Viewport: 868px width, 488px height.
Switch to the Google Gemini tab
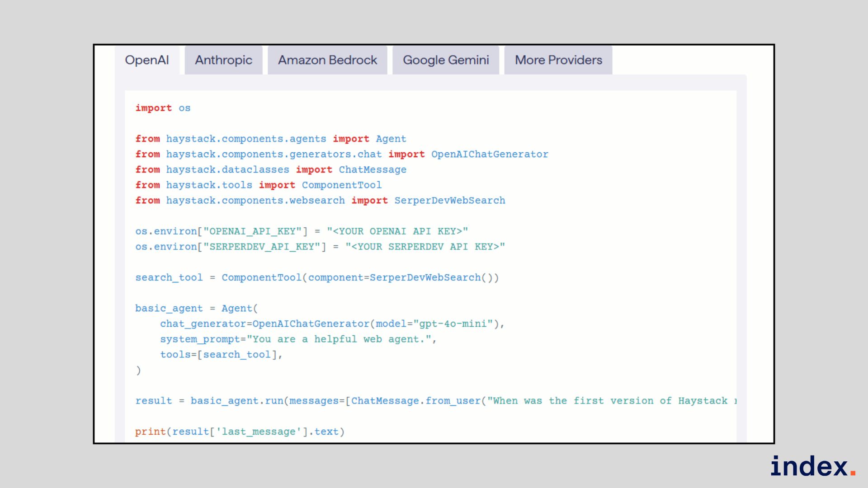click(446, 60)
